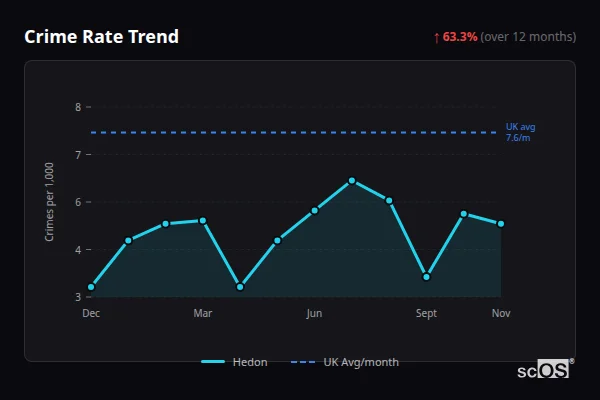Screen dimensions: 600x400
Task: Click the '63.3%' change value
Action: [x=460, y=37]
